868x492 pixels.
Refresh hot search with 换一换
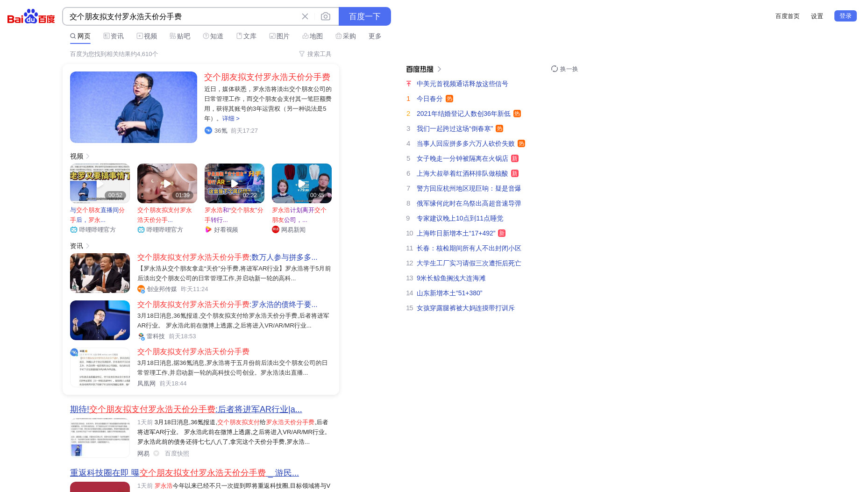(x=564, y=69)
